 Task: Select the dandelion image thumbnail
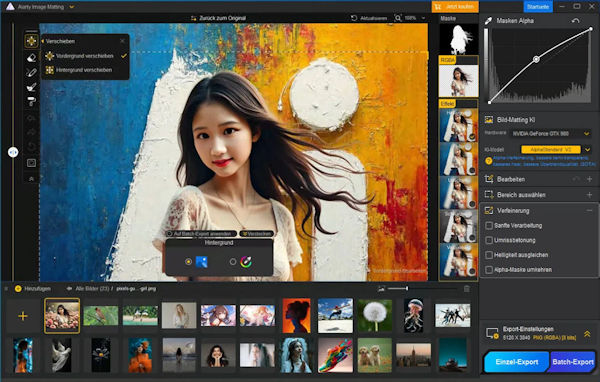[x=375, y=315]
